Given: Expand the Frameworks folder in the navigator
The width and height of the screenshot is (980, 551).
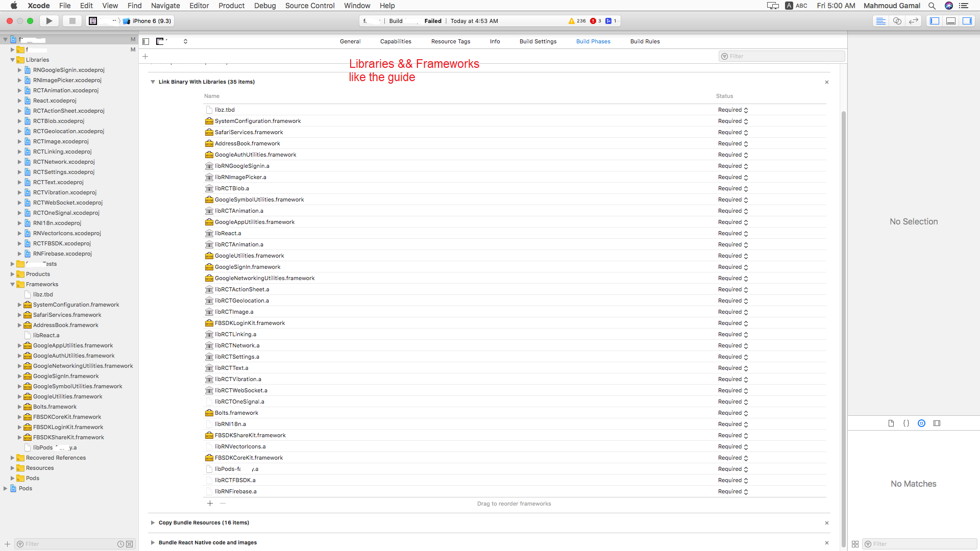Looking at the screenshot, I should (12, 284).
